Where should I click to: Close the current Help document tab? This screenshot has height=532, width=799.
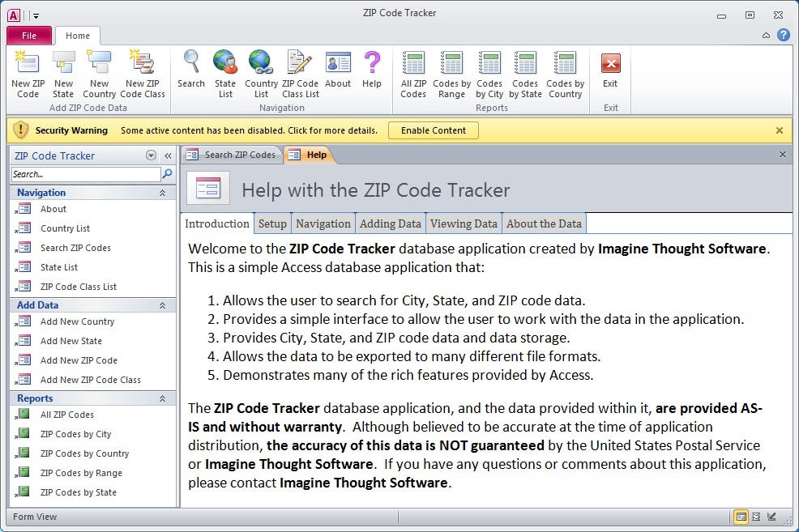(x=783, y=154)
